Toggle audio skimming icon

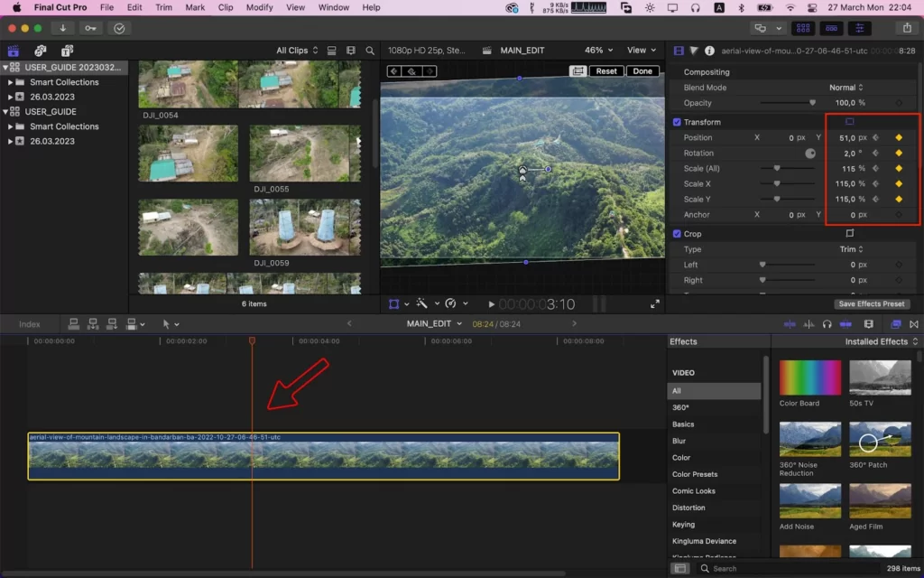pos(809,324)
